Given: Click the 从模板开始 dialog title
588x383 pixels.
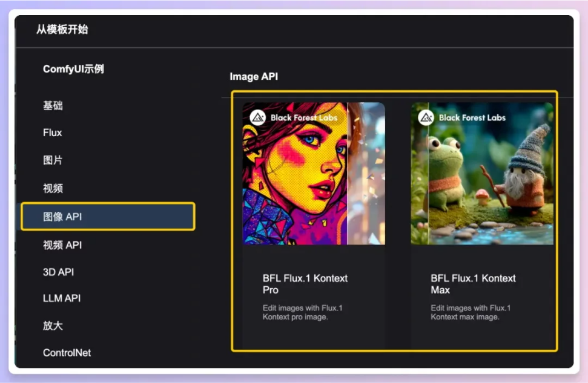Looking at the screenshot, I should click(x=62, y=29).
